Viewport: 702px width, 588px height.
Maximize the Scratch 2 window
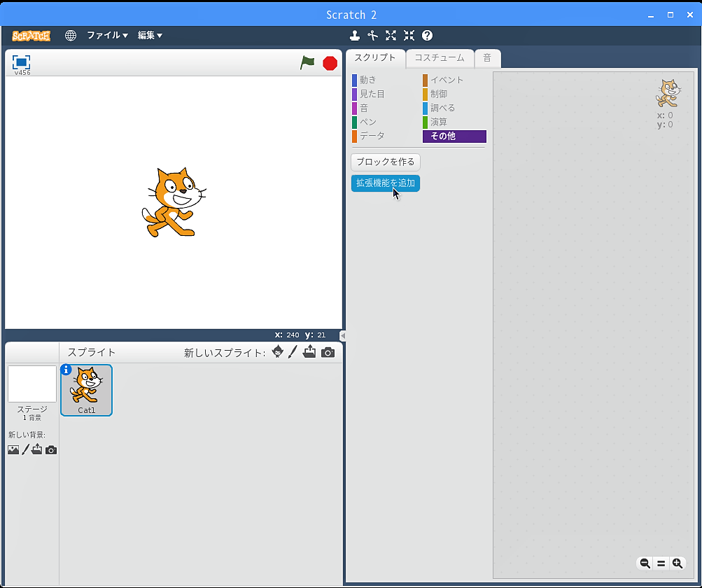tap(671, 15)
